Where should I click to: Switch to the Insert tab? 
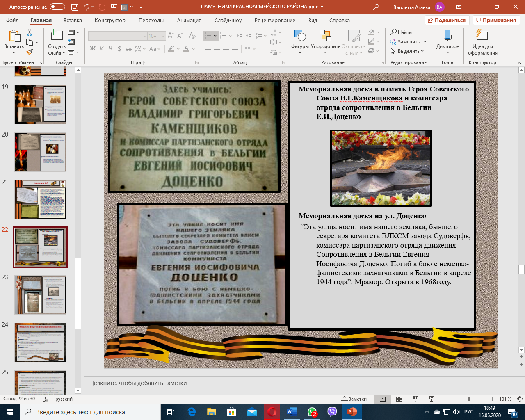(73, 21)
